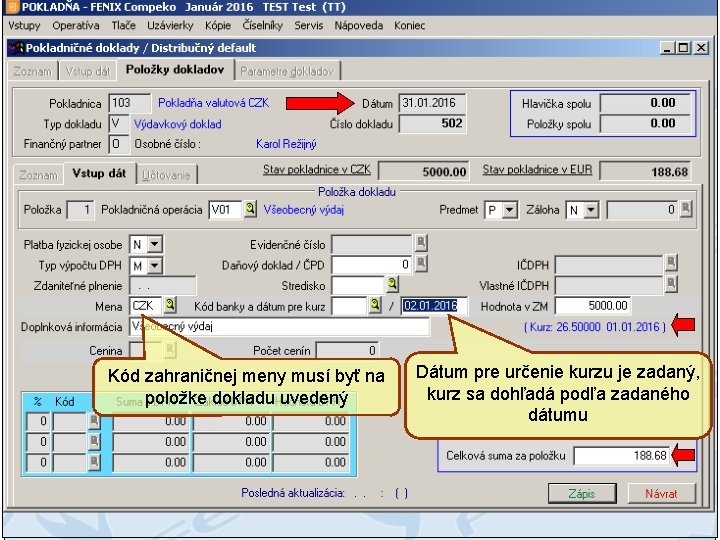The width and height of the screenshot is (720, 540).
Task: Switch to upper Vstup dát tab
Action: pos(88,71)
